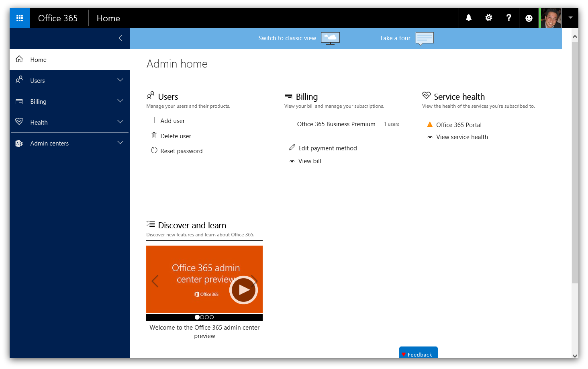588x369 pixels.
Task: Click the orange warning triangle icon
Action: (x=430, y=124)
